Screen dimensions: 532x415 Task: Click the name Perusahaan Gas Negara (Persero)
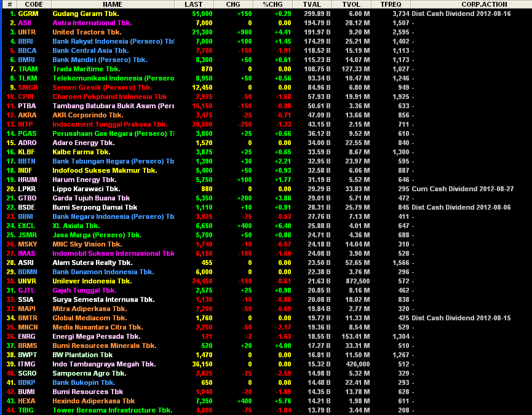[x=113, y=133]
